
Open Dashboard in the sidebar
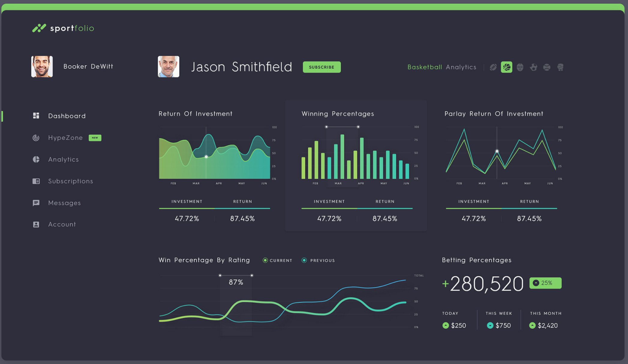[x=67, y=116]
